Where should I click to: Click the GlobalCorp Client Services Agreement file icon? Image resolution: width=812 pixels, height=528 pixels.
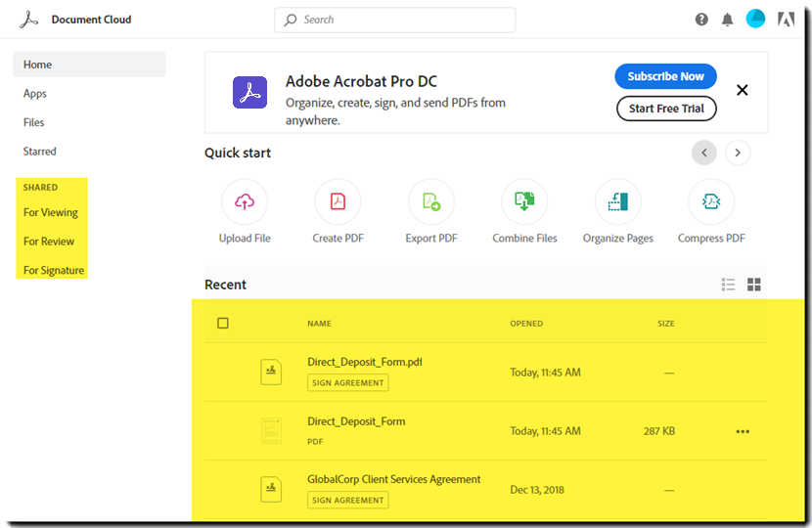(271, 489)
